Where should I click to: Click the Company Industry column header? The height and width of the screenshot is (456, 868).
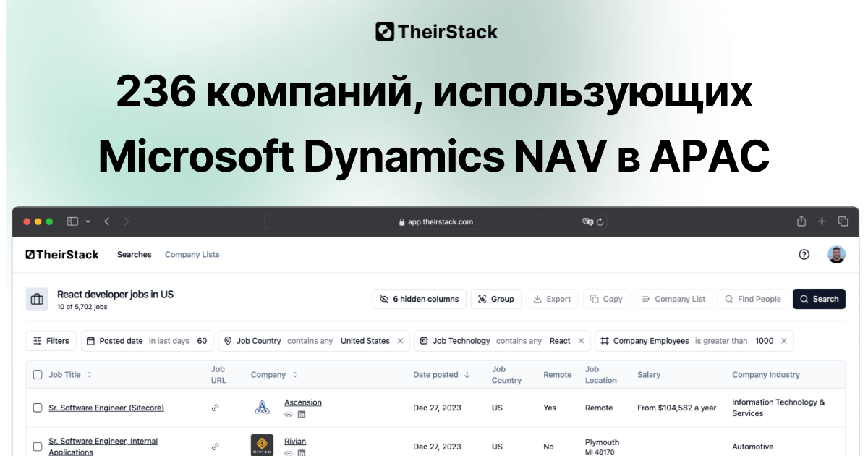pyautogui.click(x=766, y=375)
